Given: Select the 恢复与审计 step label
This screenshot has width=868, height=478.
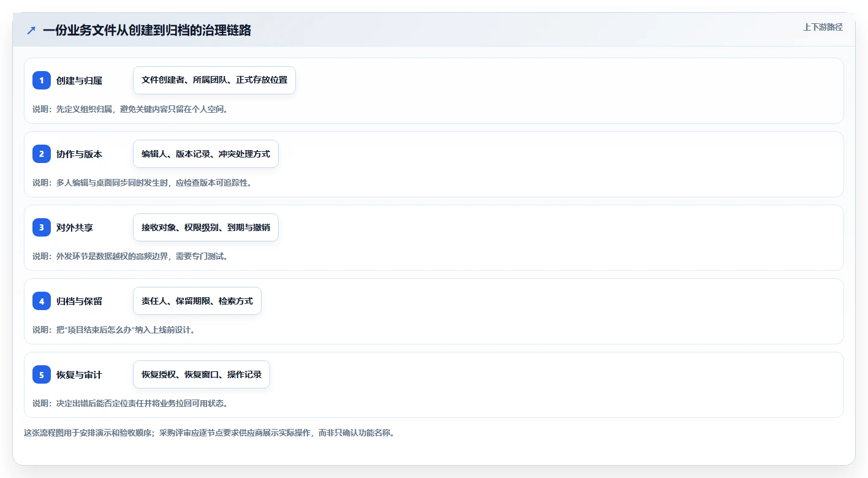Looking at the screenshot, I should 79,374.
